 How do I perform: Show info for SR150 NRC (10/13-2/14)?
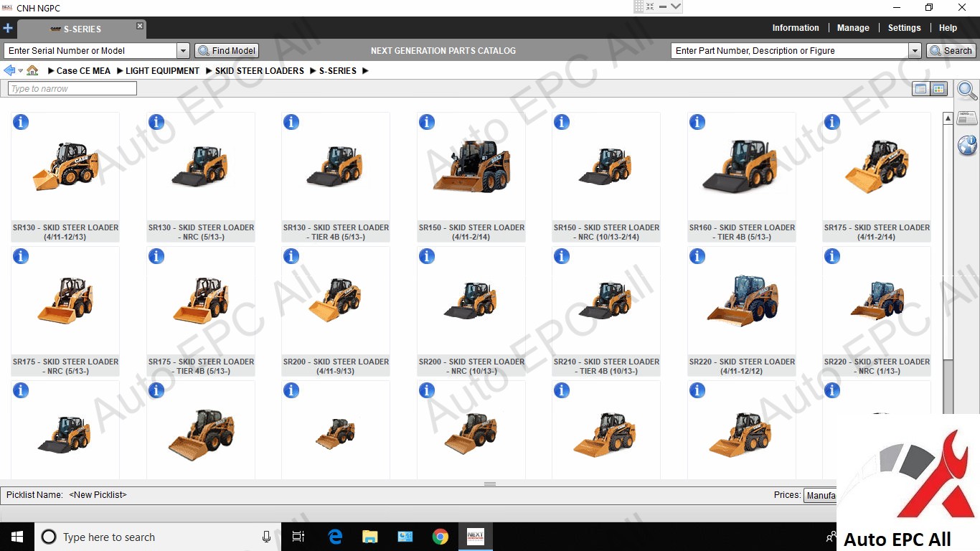(x=562, y=122)
